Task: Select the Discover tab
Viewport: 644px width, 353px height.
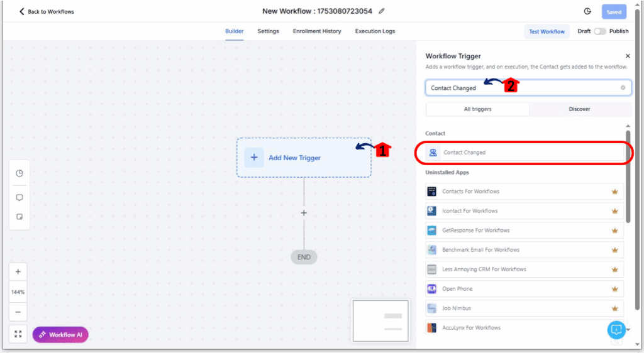Action: click(x=579, y=109)
